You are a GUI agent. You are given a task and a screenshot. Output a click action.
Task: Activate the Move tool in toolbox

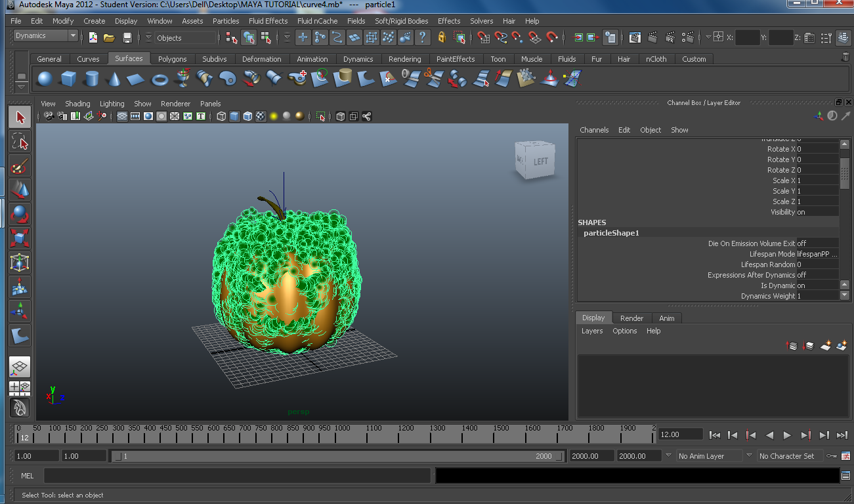20,190
